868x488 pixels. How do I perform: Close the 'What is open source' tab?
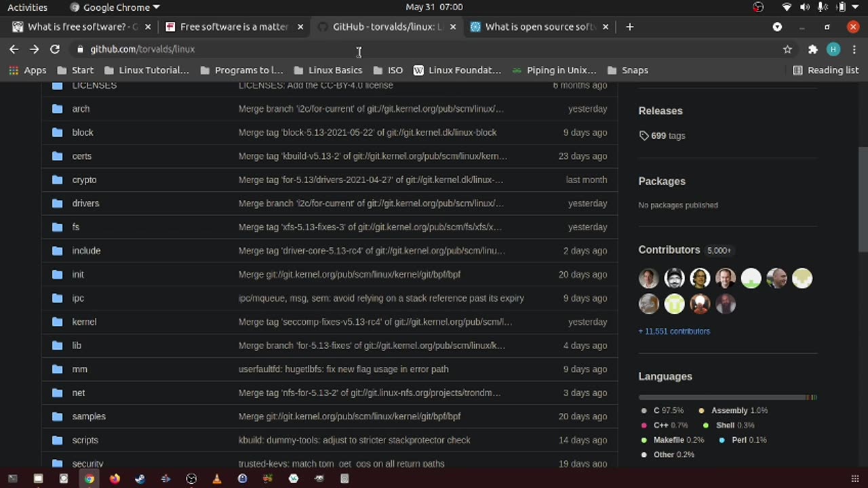(606, 26)
